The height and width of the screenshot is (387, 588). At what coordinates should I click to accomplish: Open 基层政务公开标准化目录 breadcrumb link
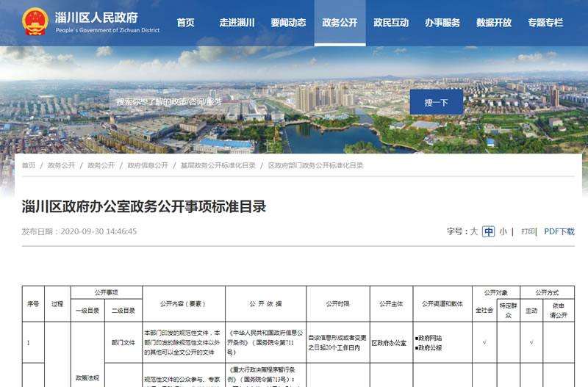click(x=218, y=166)
